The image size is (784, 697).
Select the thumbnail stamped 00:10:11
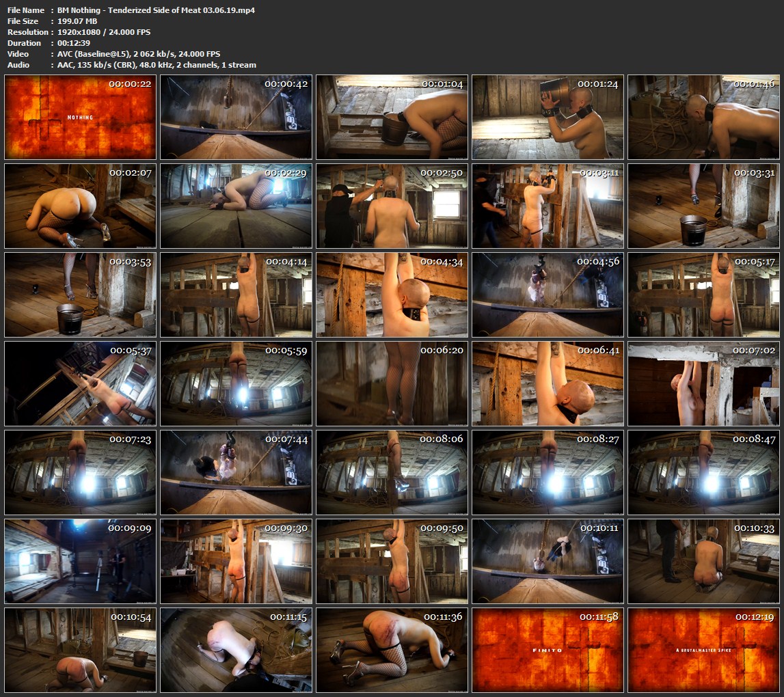pyautogui.click(x=548, y=562)
